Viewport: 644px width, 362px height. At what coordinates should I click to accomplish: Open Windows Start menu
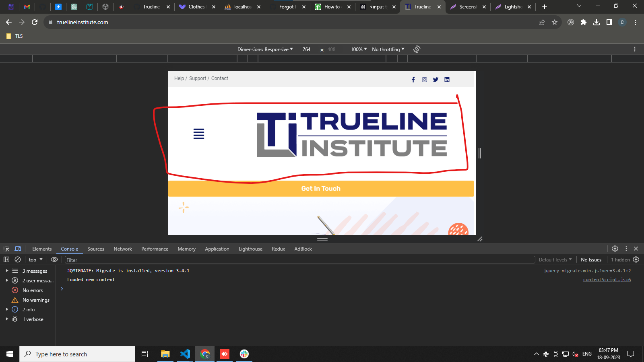coord(10,354)
